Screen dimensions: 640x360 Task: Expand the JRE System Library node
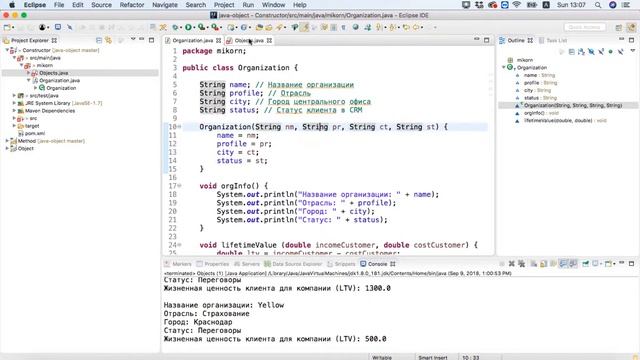14,103
